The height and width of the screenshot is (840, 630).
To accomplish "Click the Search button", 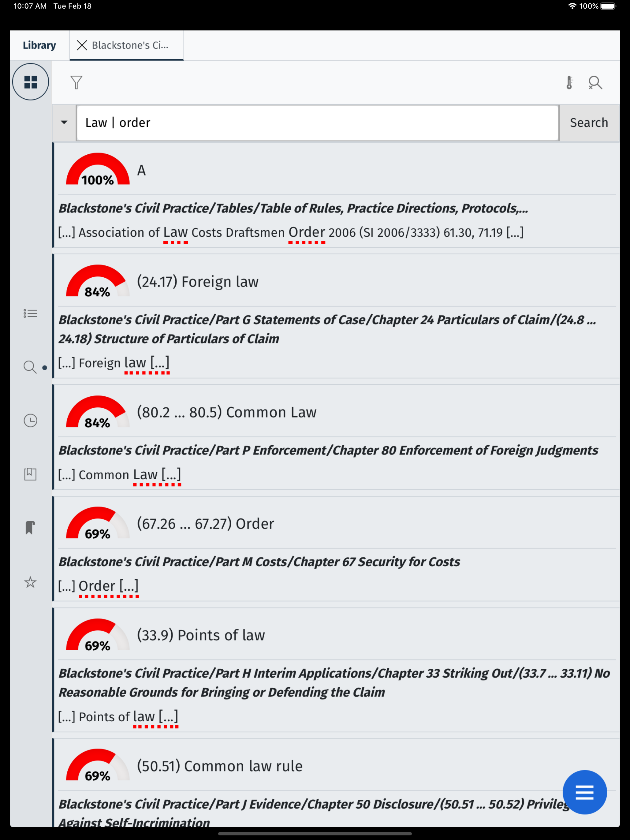I will 589,123.
